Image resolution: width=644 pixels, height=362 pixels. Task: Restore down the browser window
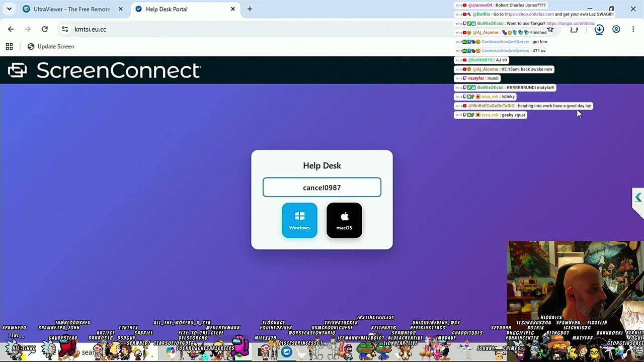(x=611, y=9)
